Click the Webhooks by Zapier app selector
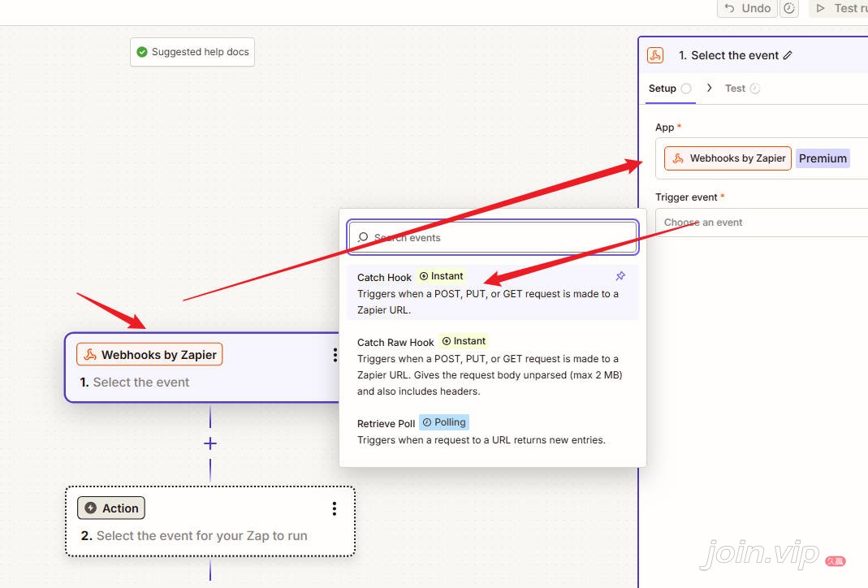The height and width of the screenshot is (588, 868). click(728, 158)
